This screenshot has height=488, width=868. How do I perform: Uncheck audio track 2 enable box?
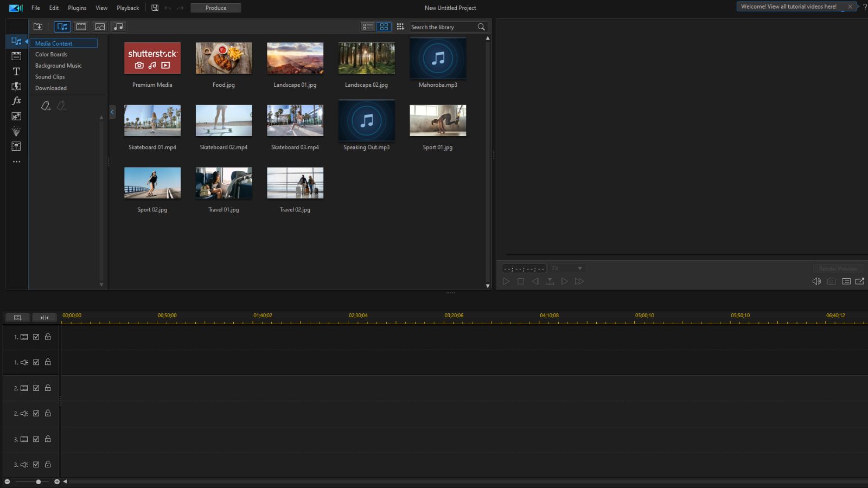[36, 413]
